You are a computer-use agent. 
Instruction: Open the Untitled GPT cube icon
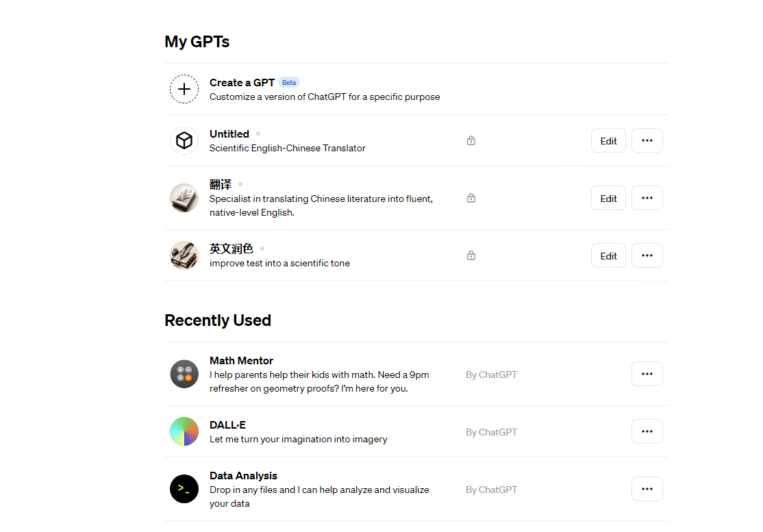[x=184, y=140]
